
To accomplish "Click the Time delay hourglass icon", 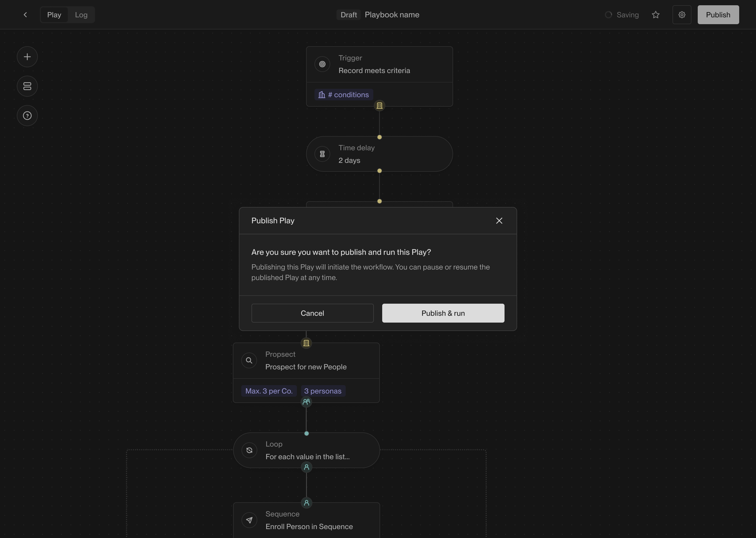I will point(322,154).
